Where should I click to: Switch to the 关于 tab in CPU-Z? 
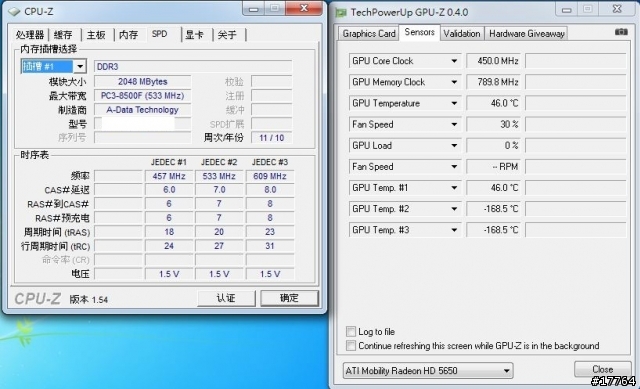pos(227,35)
